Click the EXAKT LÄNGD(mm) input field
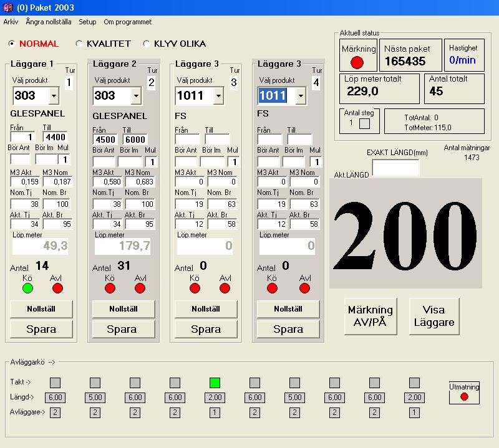 point(395,167)
